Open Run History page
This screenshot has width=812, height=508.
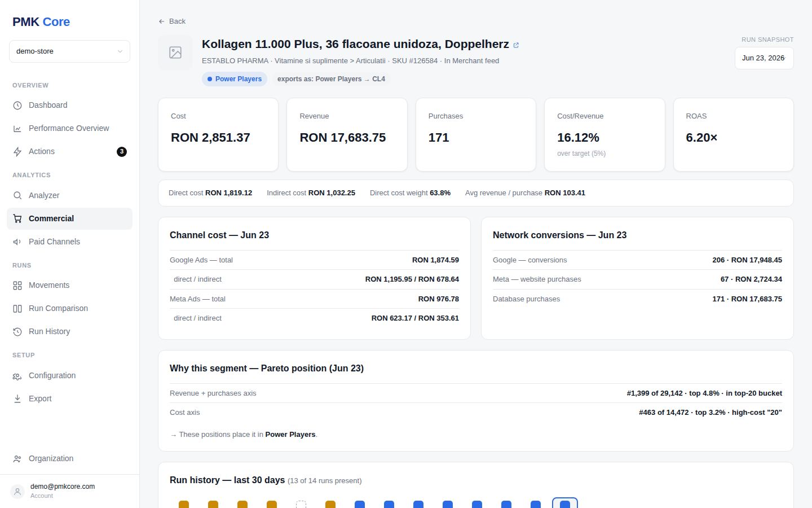[x=69, y=332]
